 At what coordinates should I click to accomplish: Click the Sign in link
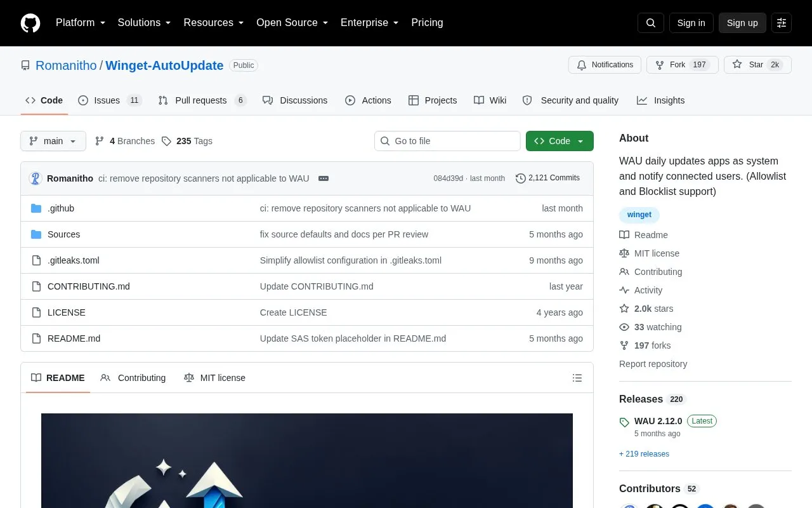[x=691, y=23]
